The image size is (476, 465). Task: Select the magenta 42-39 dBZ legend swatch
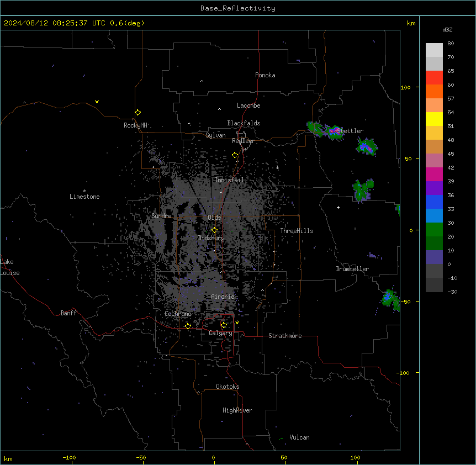[434, 174]
